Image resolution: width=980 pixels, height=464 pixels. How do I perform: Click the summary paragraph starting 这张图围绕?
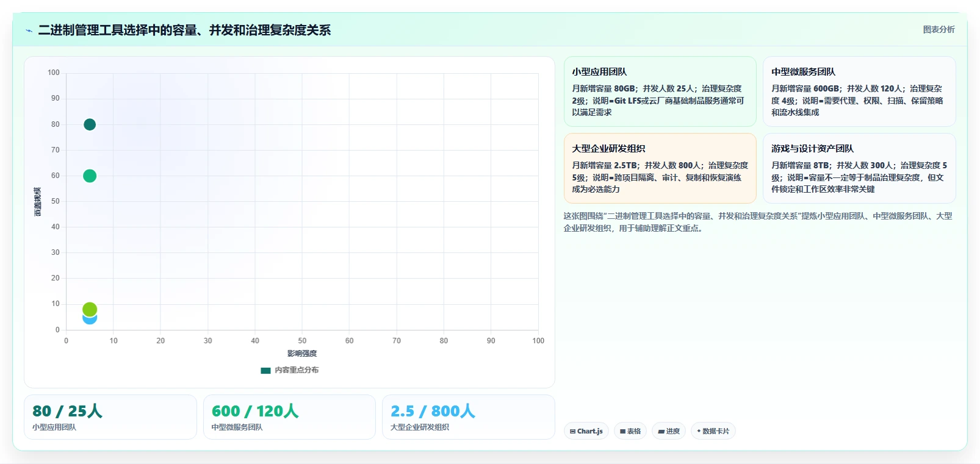[758, 222]
